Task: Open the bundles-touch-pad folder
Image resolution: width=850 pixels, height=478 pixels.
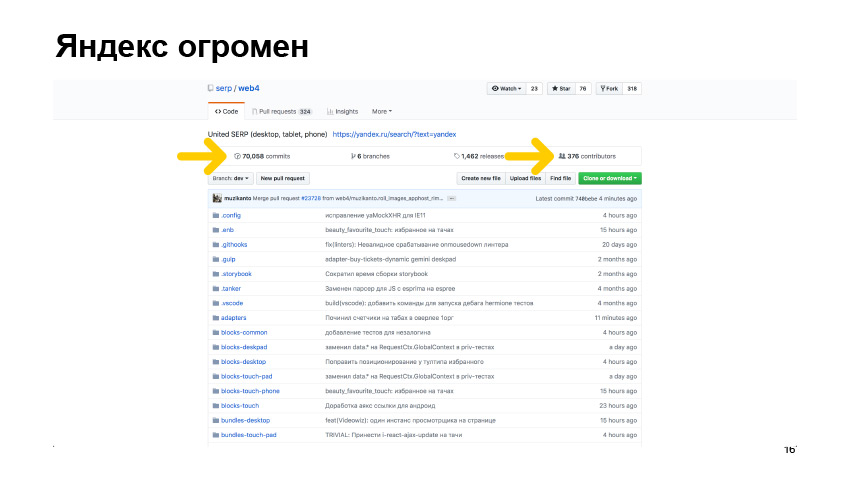Action: pyautogui.click(x=249, y=435)
